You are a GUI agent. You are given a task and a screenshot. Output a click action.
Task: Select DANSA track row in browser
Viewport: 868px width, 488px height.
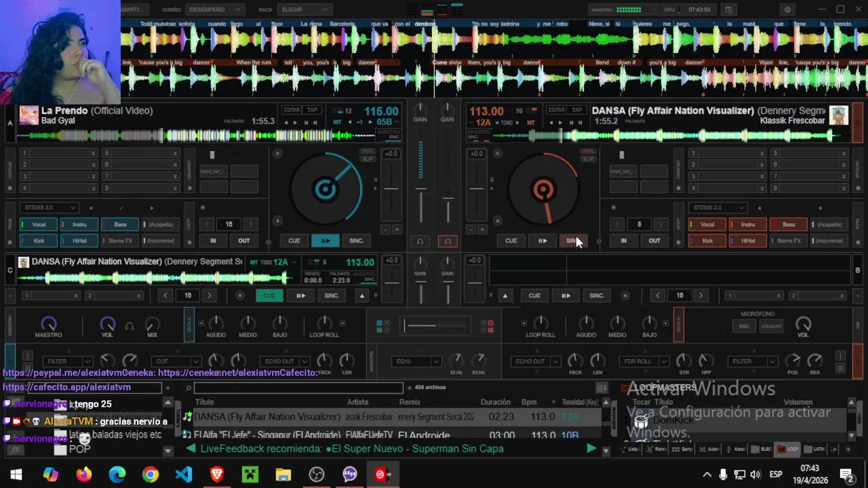(393, 417)
